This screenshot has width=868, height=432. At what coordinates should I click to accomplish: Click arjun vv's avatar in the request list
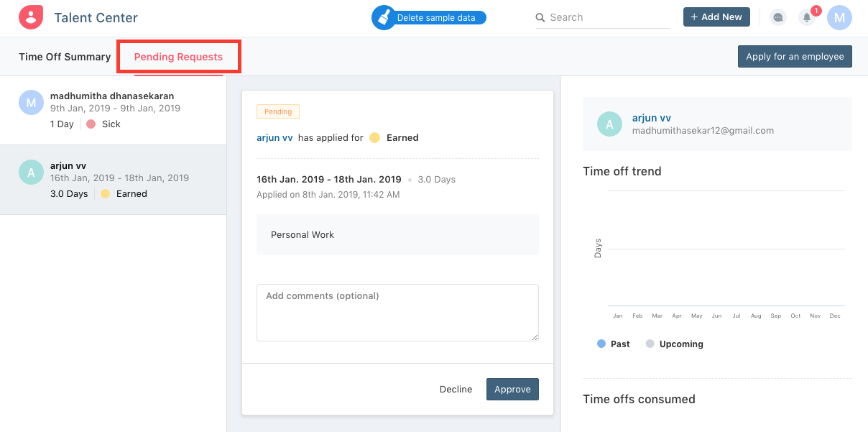tap(31, 172)
